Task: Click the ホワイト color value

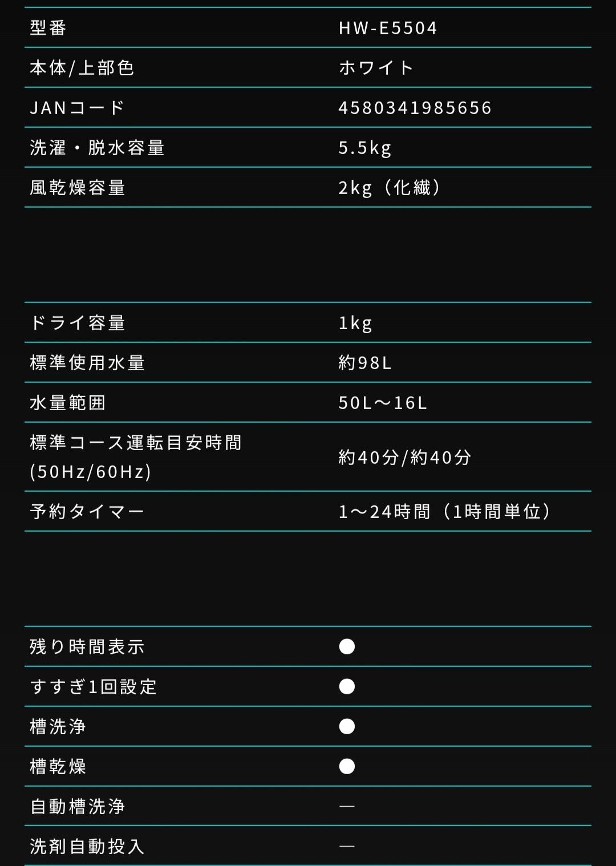Action: click(x=376, y=68)
